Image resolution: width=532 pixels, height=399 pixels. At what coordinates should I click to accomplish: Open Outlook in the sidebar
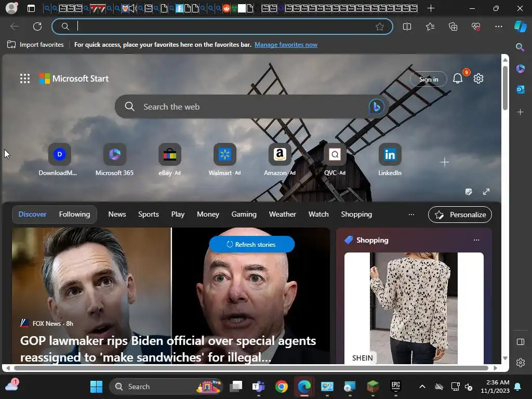click(520, 89)
